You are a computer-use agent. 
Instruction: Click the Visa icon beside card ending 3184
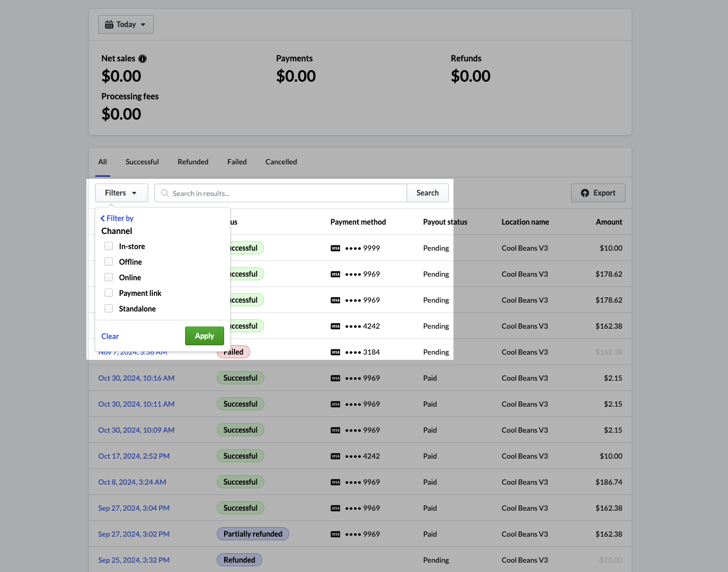coord(335,352)
